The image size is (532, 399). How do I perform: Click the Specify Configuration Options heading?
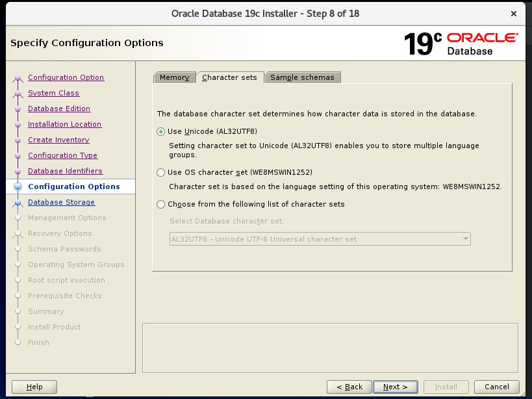pos(87,43)
